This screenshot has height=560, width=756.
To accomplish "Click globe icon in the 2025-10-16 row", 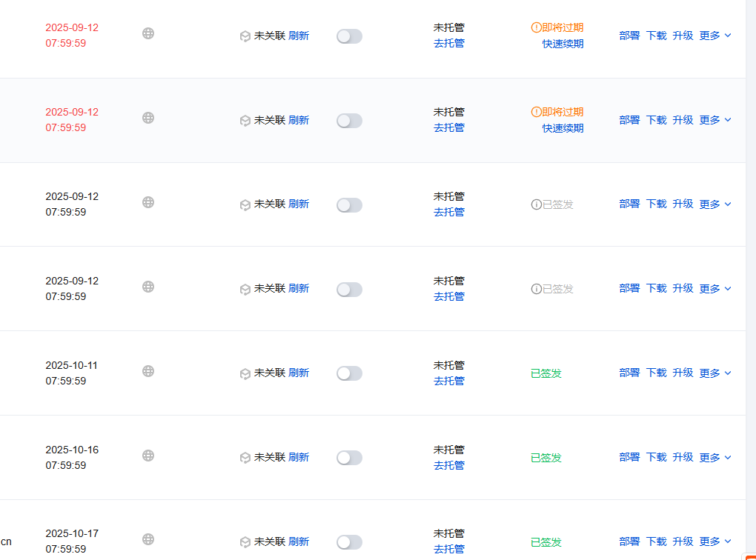I will tap(148, 456).
